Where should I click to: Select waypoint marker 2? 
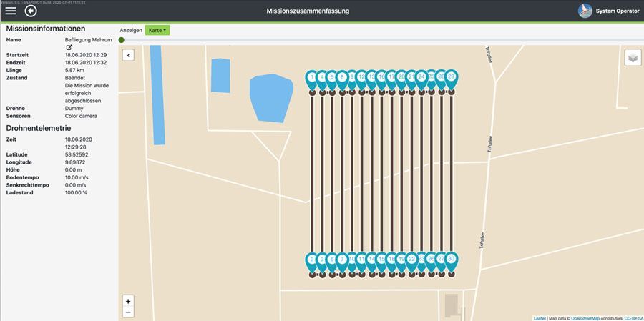(311, 260)
